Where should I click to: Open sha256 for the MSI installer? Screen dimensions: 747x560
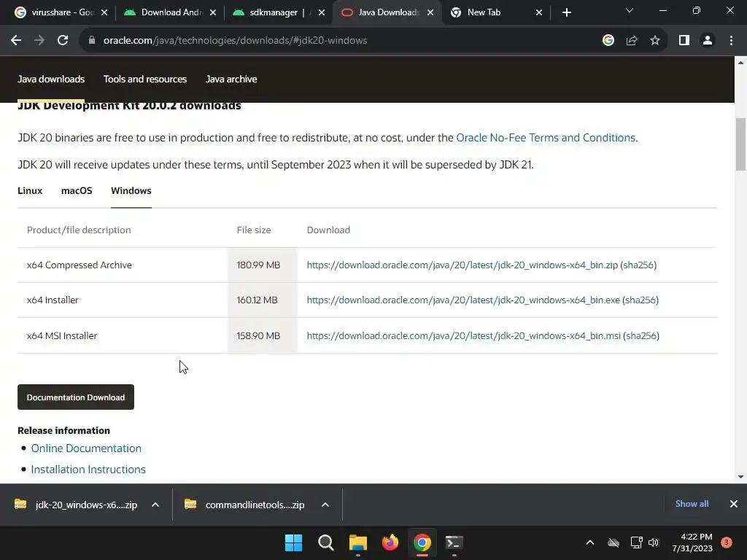(x=641, y=335)
